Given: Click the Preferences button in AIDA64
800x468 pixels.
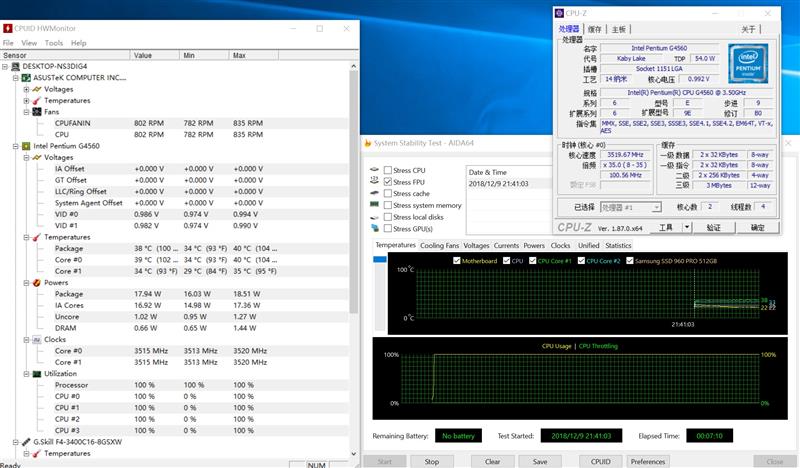Looking at the screenshot, I should [x=648, y=462].
